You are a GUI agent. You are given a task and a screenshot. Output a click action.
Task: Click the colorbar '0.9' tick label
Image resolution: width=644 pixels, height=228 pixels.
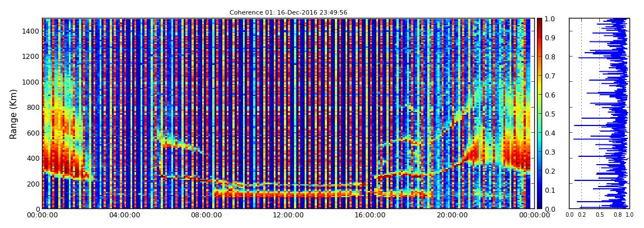550,38
